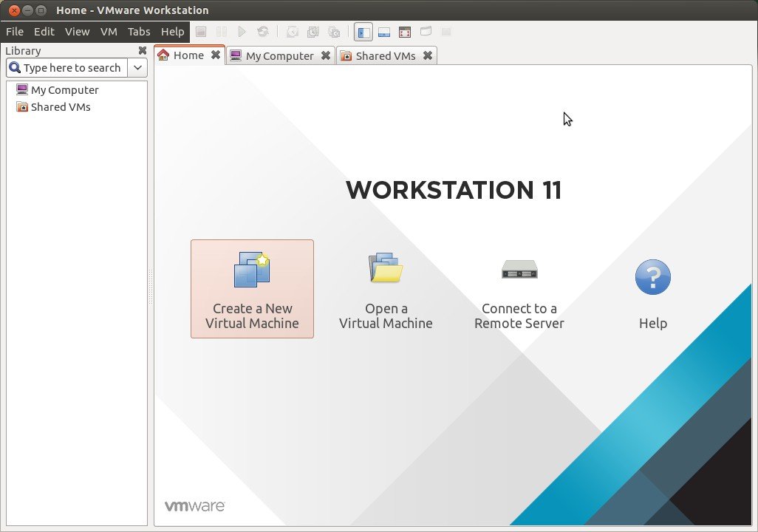
Task: Click Create a New Virtual Machine
Action: pos(253,289)
